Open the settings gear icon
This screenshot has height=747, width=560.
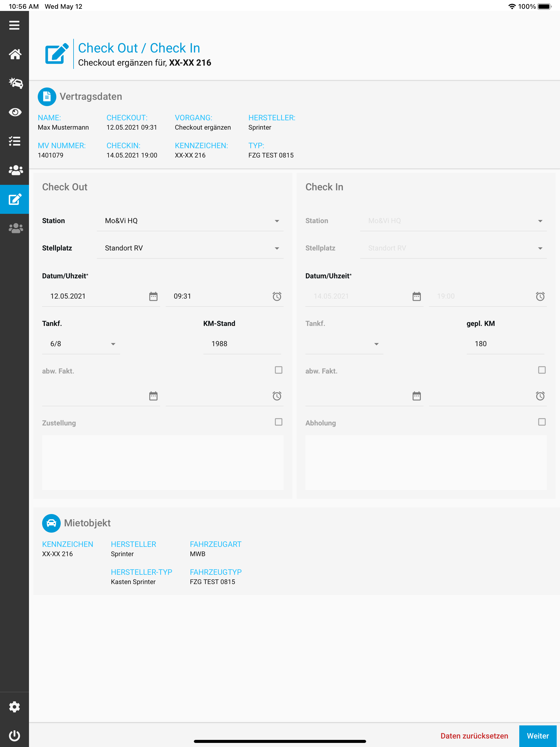coord(14,707)
